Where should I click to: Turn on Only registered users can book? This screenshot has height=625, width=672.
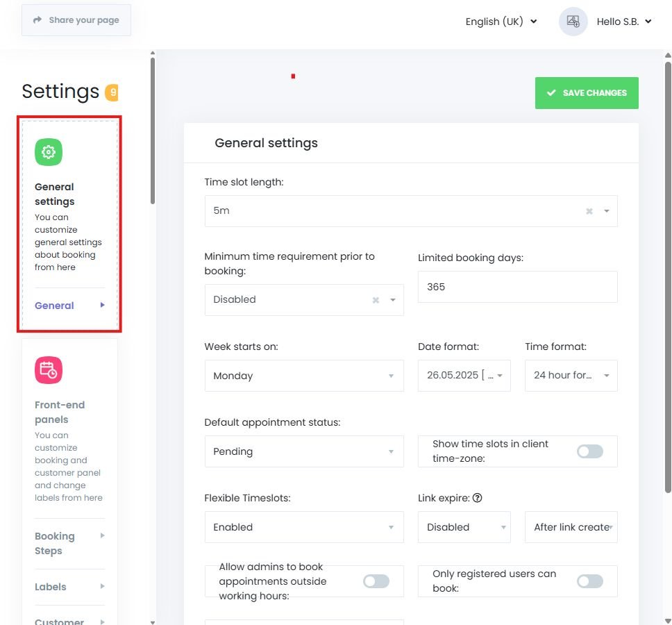pyautogui.click(x=589, y=581)
